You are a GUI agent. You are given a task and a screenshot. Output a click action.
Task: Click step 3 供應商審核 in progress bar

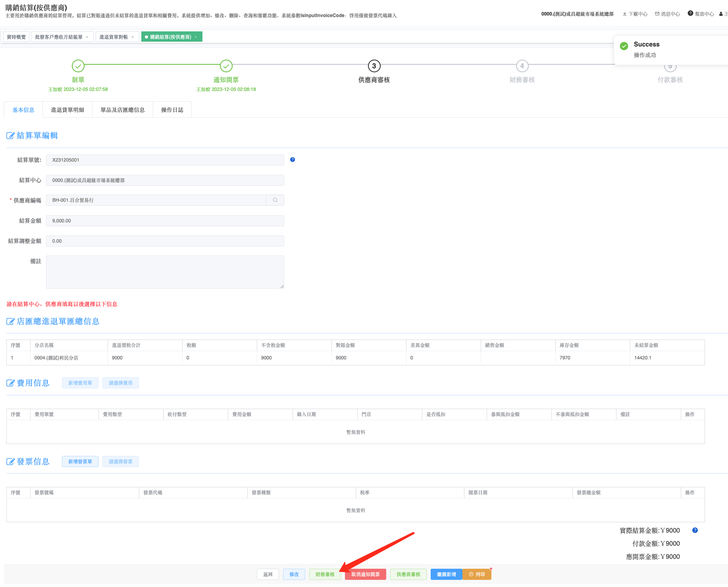pos(374,66)
